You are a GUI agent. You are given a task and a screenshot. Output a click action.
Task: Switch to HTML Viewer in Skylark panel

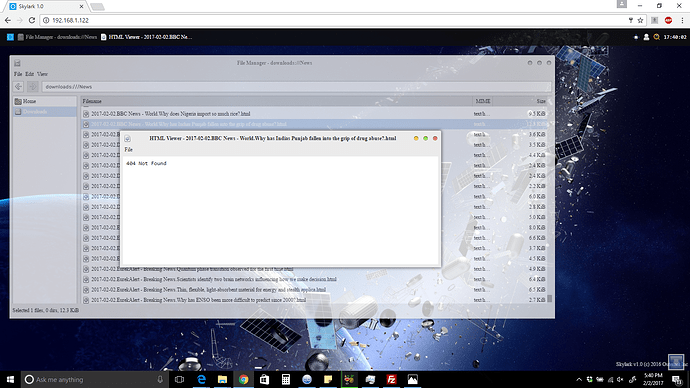[147, 37]
